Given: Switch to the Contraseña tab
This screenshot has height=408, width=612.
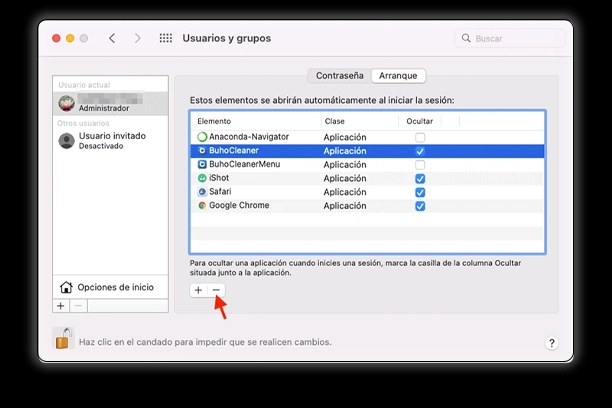Looking at the screenshot, I should 340,76.
